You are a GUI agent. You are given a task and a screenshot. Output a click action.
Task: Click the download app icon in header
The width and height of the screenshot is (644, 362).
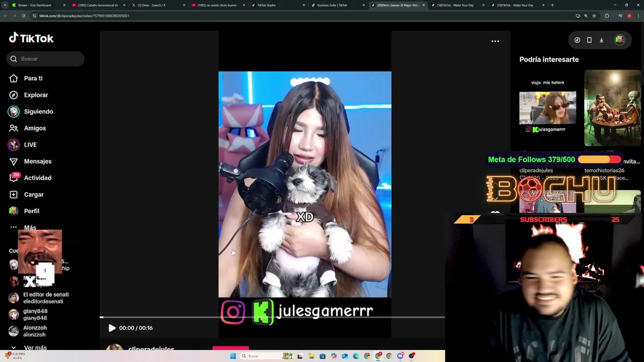click(601, 40)
